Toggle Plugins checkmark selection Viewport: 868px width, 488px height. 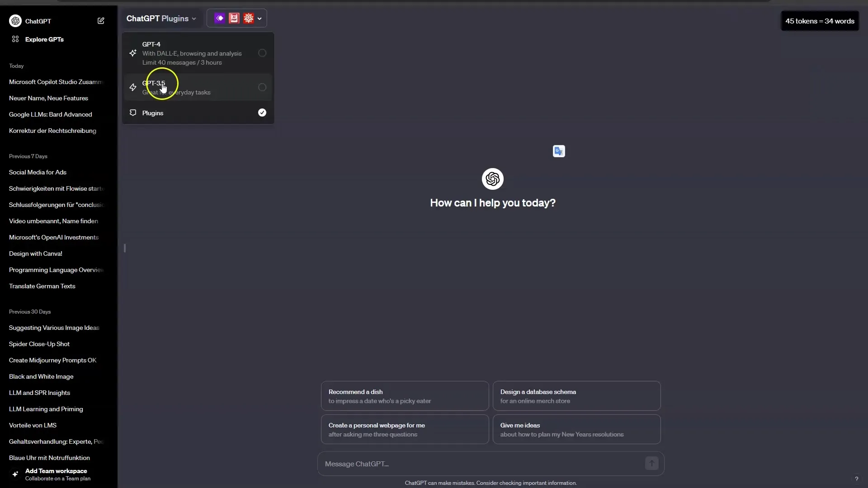point(262,113)
